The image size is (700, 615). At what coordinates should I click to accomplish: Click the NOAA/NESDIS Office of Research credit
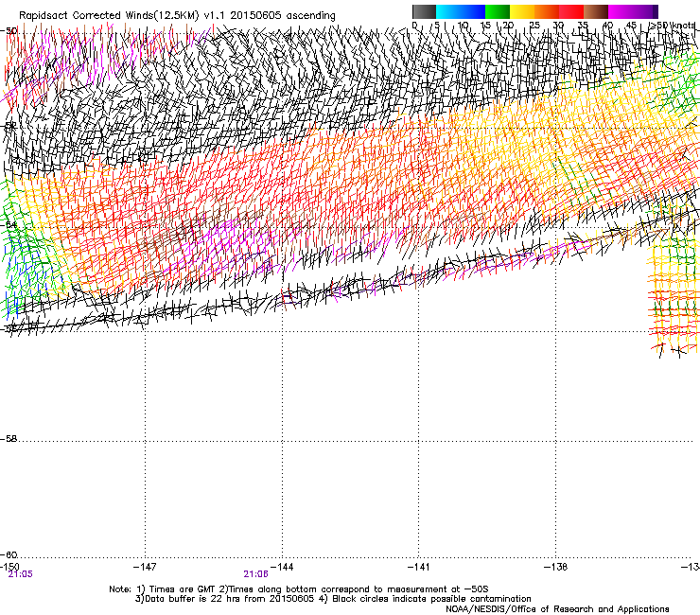click(x=557, y=609)
